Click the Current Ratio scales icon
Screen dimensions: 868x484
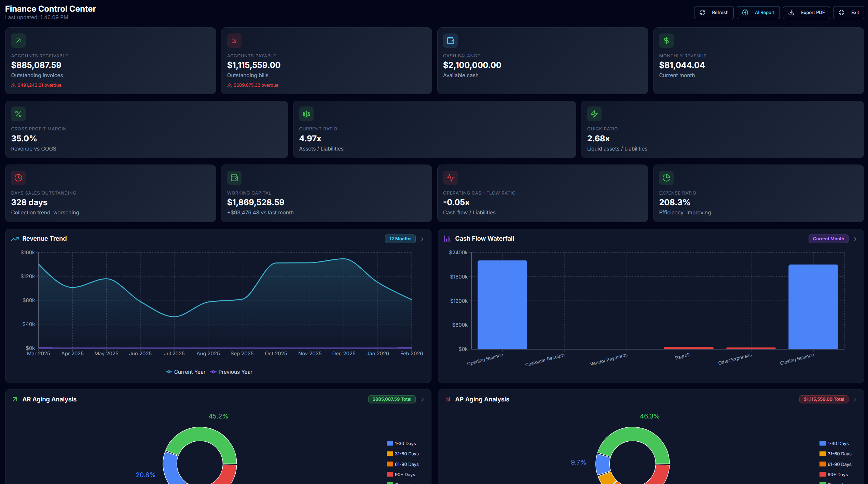(x=306, y=114)
